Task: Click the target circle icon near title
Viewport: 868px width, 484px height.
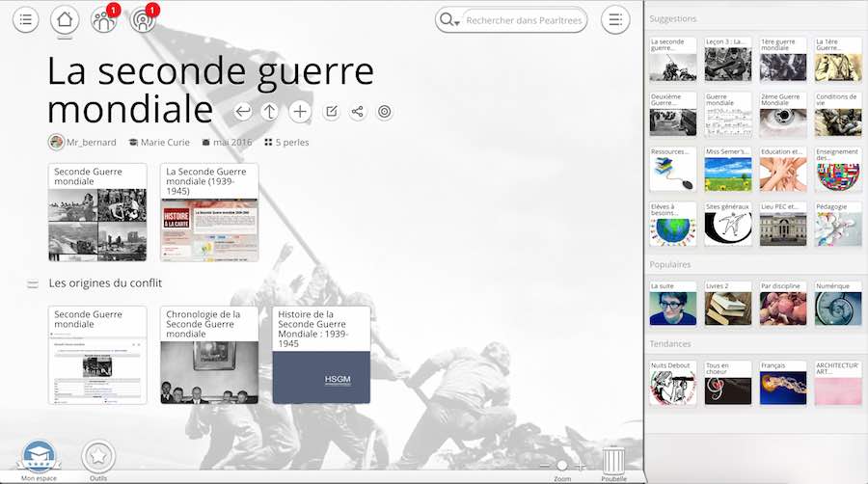Action: point(384,112)
